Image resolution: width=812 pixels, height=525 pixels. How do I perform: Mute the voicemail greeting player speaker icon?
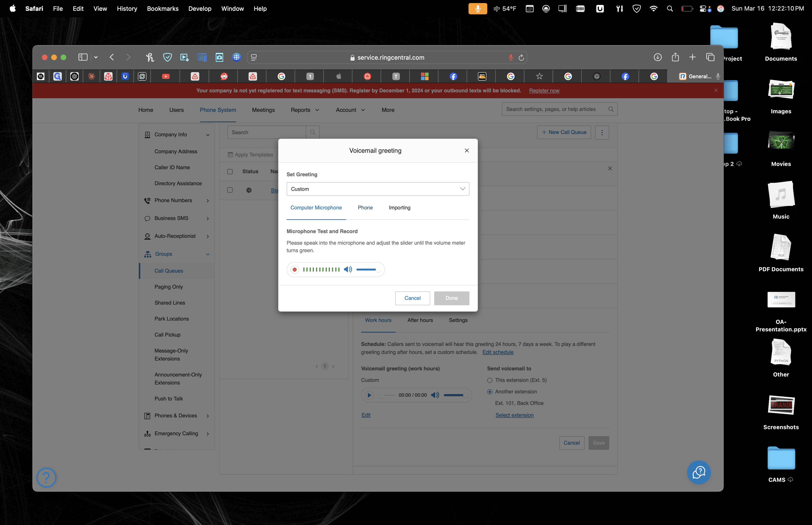pos(435,395)
